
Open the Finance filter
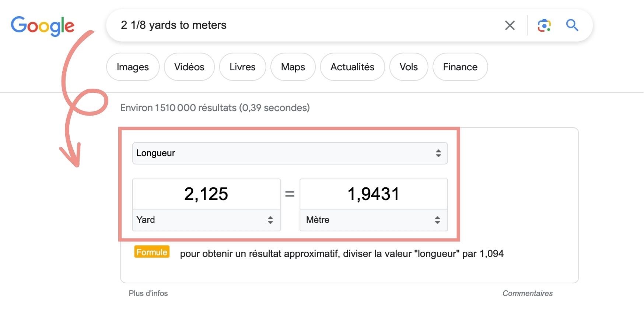click(460, 67)
